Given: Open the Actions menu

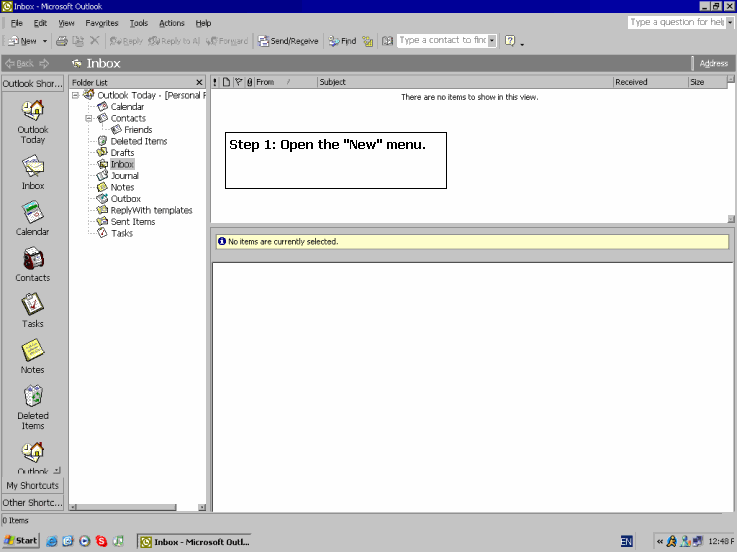Looking at the screenshot, I should coord(172,23).
